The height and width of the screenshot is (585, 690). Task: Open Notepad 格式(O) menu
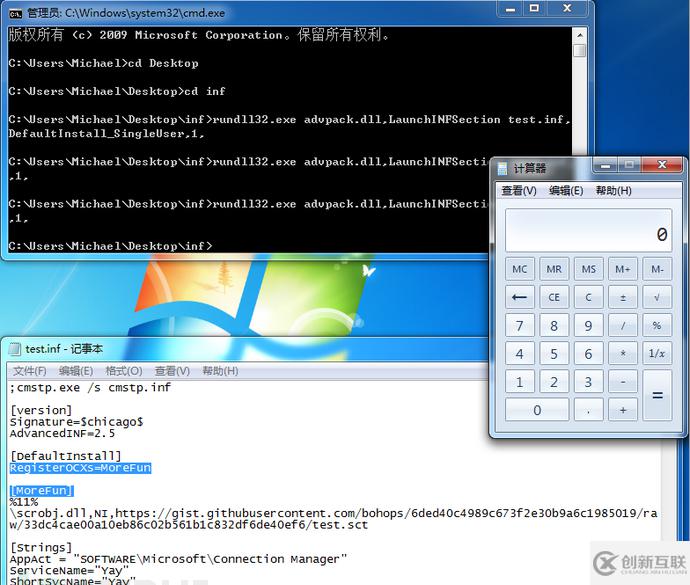tap(124, 371)
